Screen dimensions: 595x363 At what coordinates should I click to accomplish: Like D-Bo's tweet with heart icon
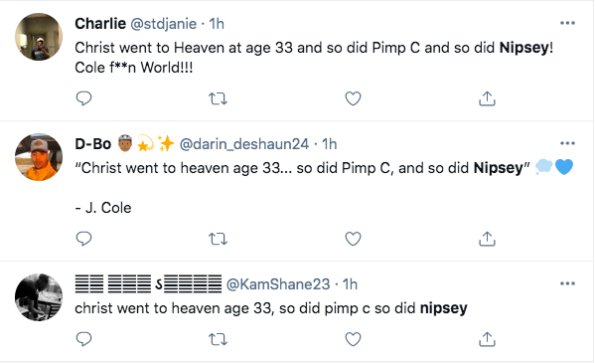point(353,239)
